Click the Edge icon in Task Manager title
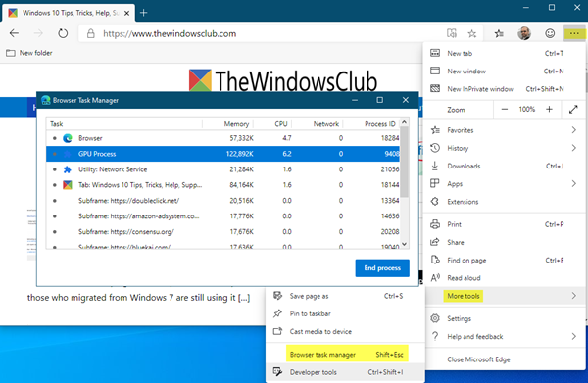 pyautogui.click(x=46, y=100)
